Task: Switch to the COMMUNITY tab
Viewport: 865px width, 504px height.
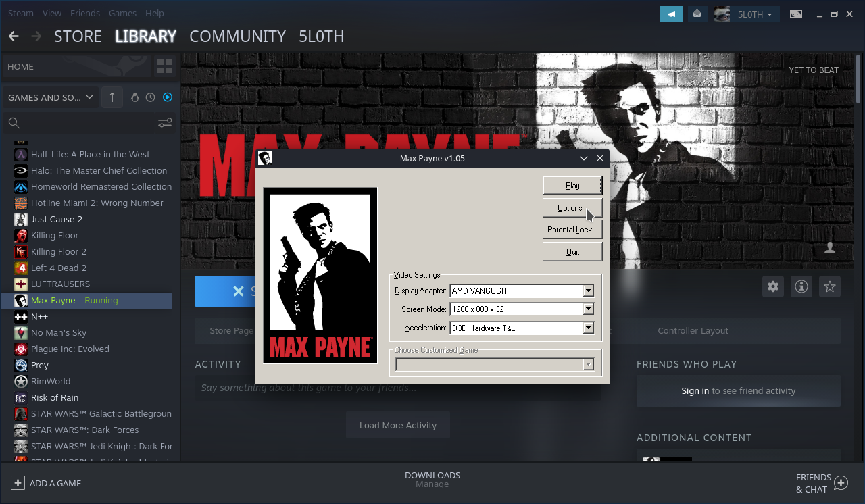Action: click(237, 36)
